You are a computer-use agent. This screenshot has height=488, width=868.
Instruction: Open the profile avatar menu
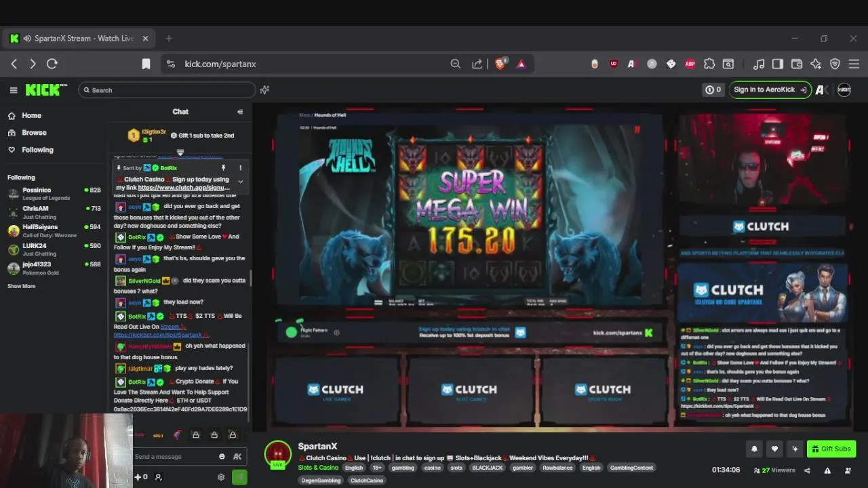844,89
